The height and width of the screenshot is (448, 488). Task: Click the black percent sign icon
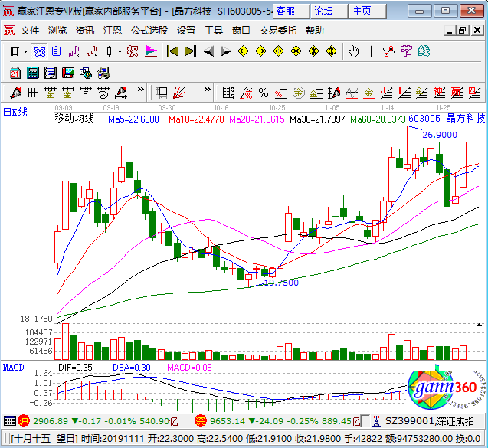coord(264,93)
